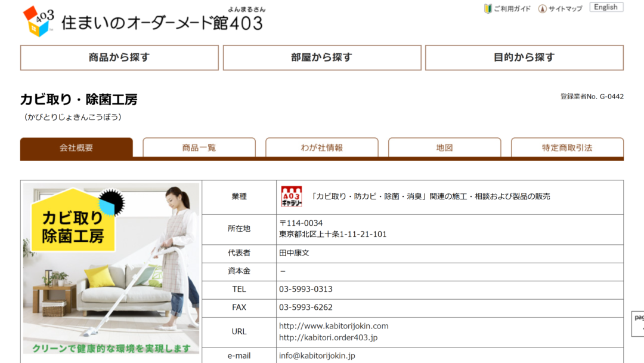Click the 所在地 row label
The image size is (644, 363).
coord(239,229)
